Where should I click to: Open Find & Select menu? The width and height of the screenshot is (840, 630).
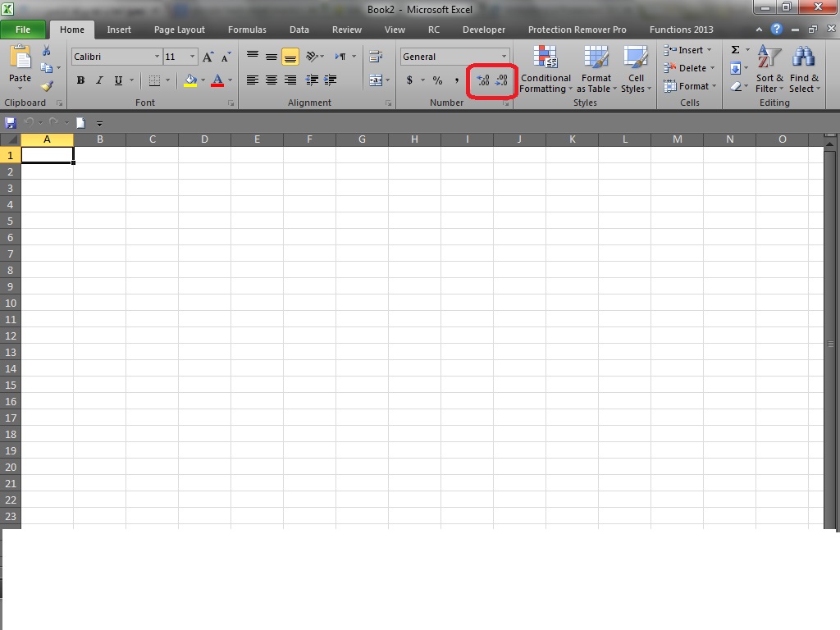click(804, 70)
